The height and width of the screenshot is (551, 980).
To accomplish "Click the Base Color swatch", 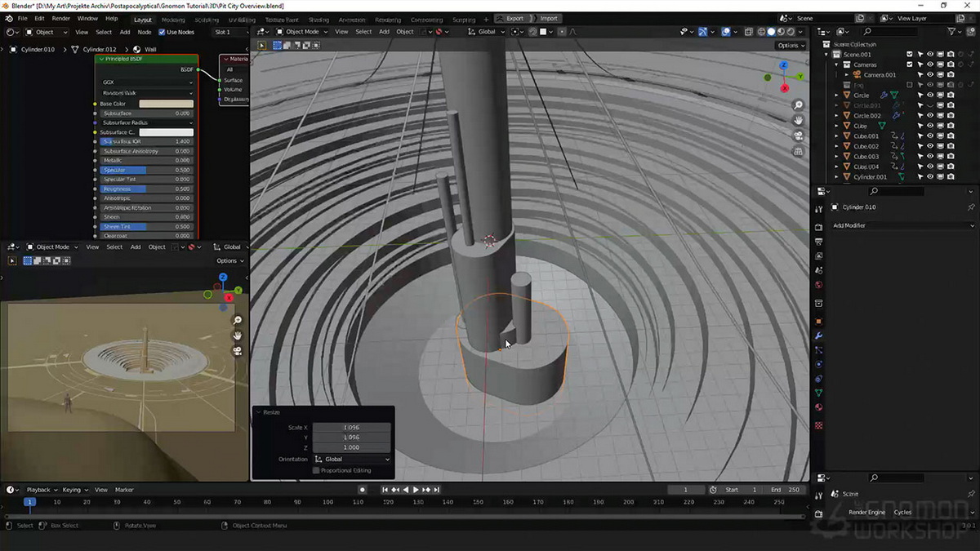I will click(166, 104).
